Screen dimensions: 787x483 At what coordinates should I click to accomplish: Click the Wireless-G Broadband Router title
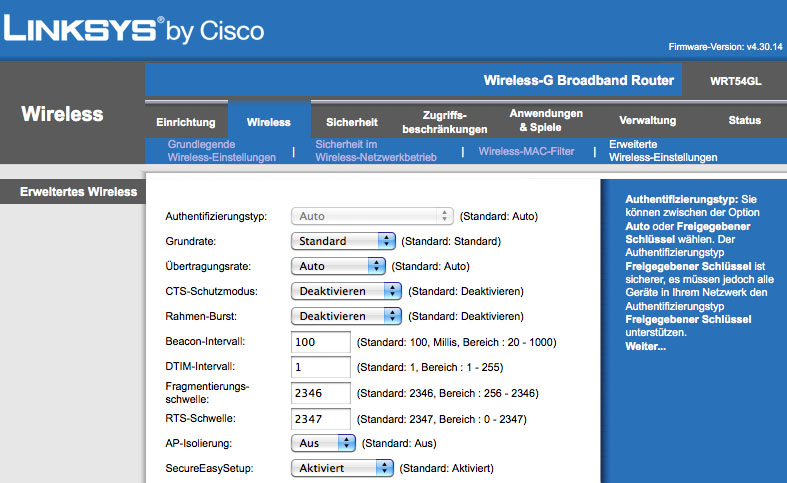579,80
